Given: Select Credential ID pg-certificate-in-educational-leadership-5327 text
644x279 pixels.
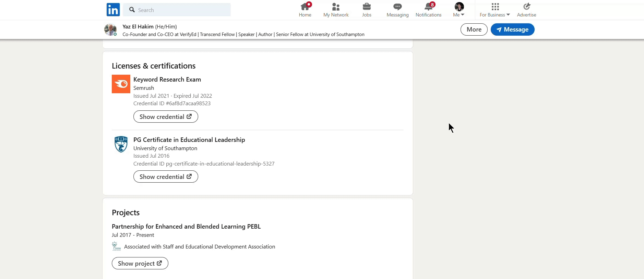Looking at the screenshot, I should pos(204,164).
